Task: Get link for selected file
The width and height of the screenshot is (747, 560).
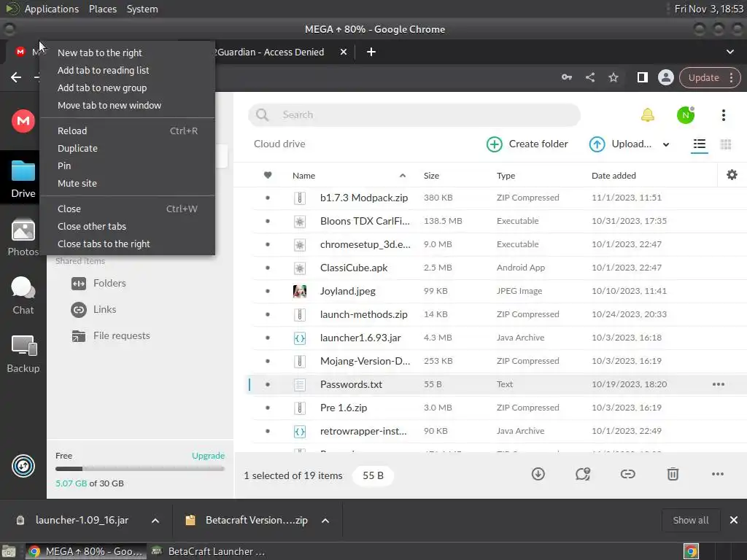Action: (627, 474)
